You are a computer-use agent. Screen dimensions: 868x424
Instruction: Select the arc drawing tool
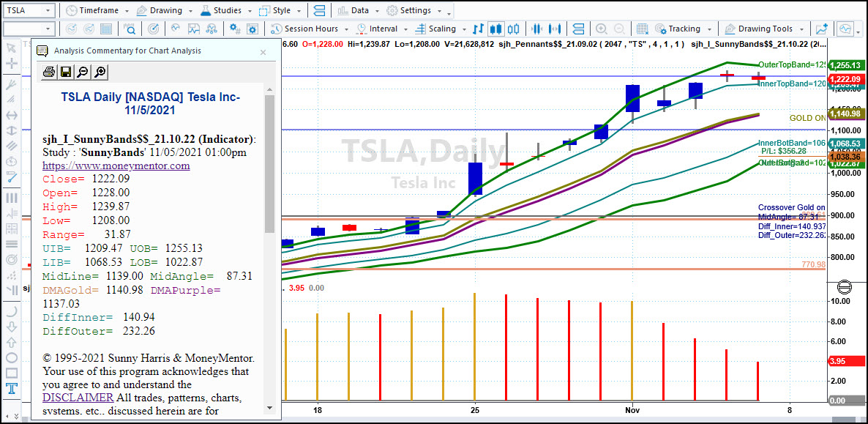[12, 311]
